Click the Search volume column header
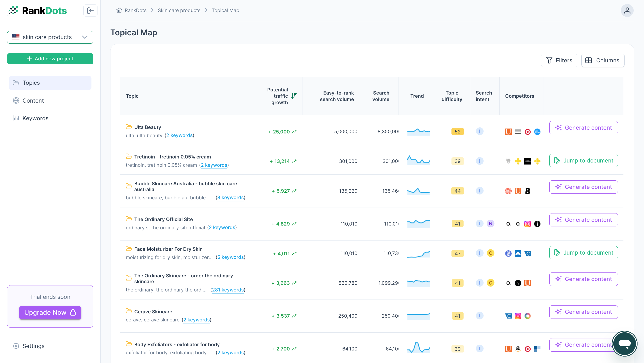Viewport: 644px width, 363px height. 381,96
